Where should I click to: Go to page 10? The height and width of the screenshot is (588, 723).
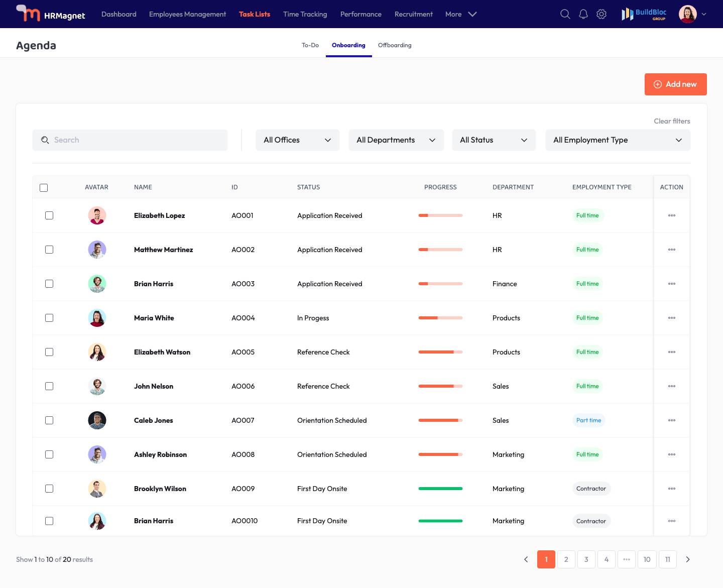(x=647, y=559)
